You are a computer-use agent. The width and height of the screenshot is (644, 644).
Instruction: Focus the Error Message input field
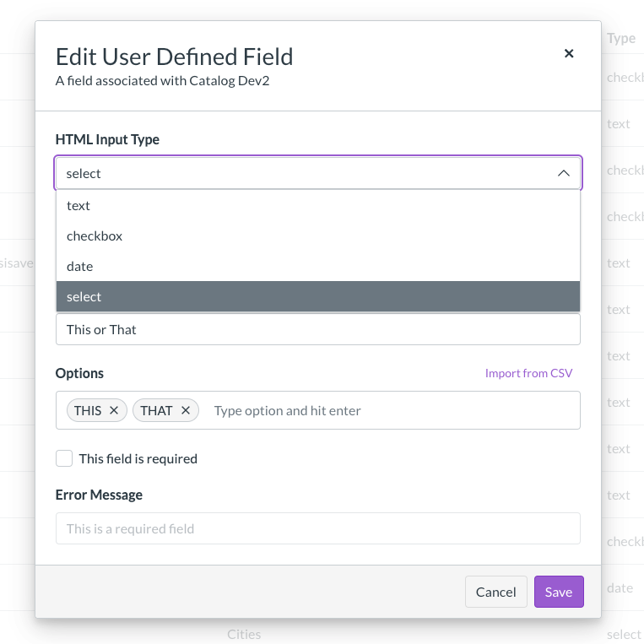(x=317, y=528)
